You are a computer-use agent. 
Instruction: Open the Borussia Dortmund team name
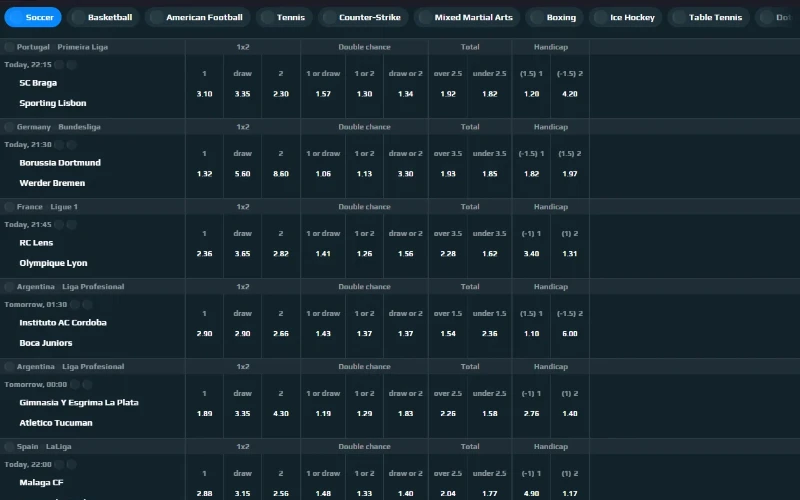pyautogui.click(x=60, y=163)
